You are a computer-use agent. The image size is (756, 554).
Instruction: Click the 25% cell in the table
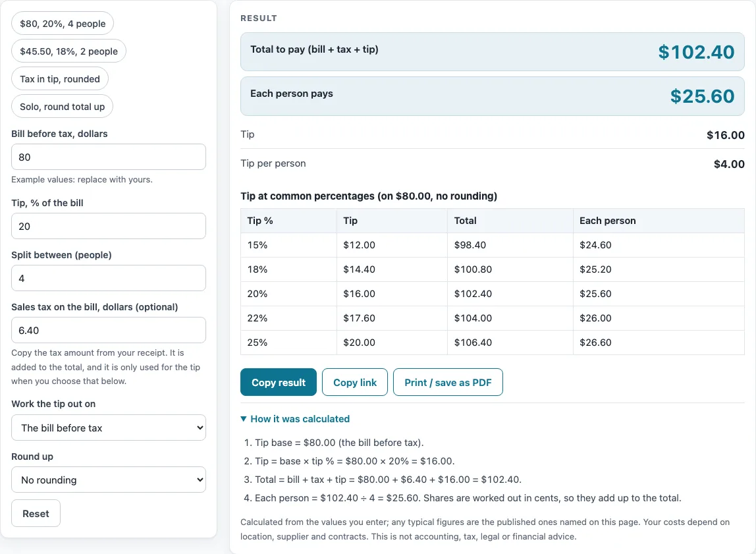coord(288,343)
